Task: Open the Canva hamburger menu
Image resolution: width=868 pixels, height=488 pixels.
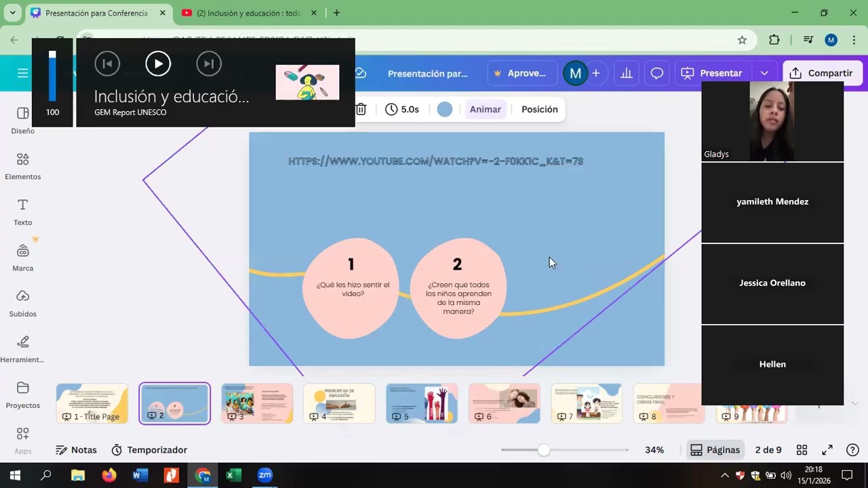Action: [x=22, y=73]
